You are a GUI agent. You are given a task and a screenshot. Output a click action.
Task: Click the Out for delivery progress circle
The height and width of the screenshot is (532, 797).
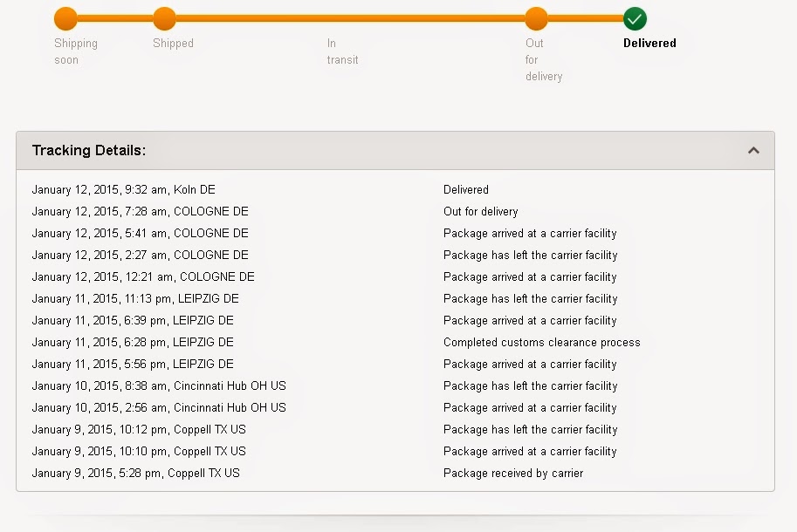coord(536,18)
